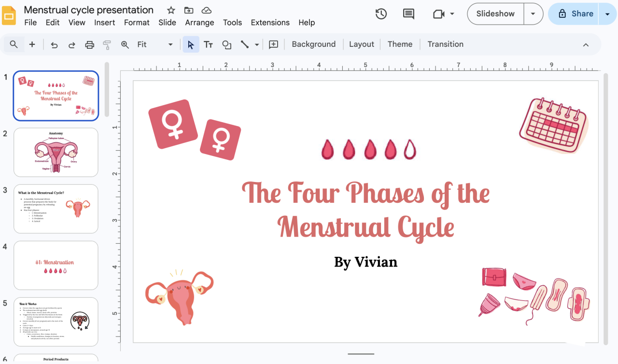The width and height of the screenshot is (618, 364).
Task: Select the calendar image on the slide
Action: point(554,126)
